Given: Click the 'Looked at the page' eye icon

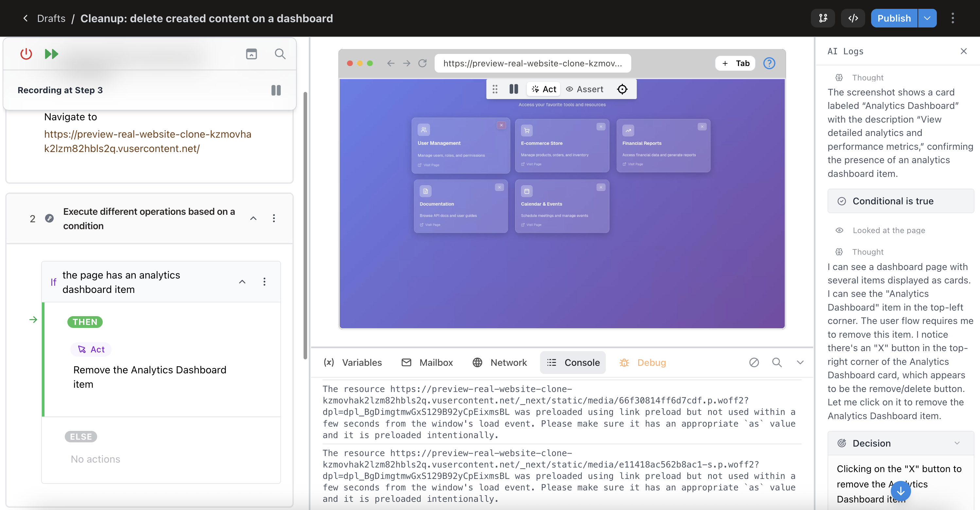Looking at the screenshot, I should 839,230.
